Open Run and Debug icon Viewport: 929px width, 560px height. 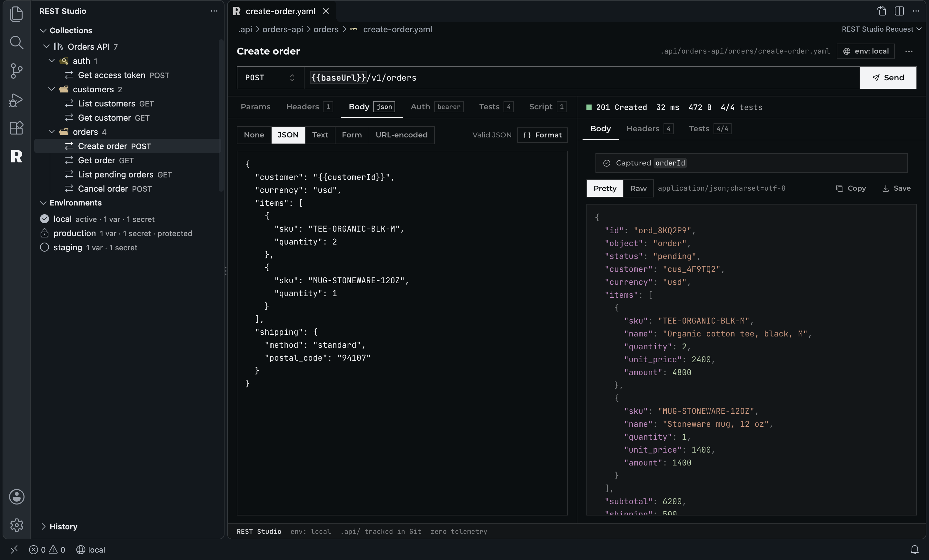pyautogui.click(x=16, y=100)
